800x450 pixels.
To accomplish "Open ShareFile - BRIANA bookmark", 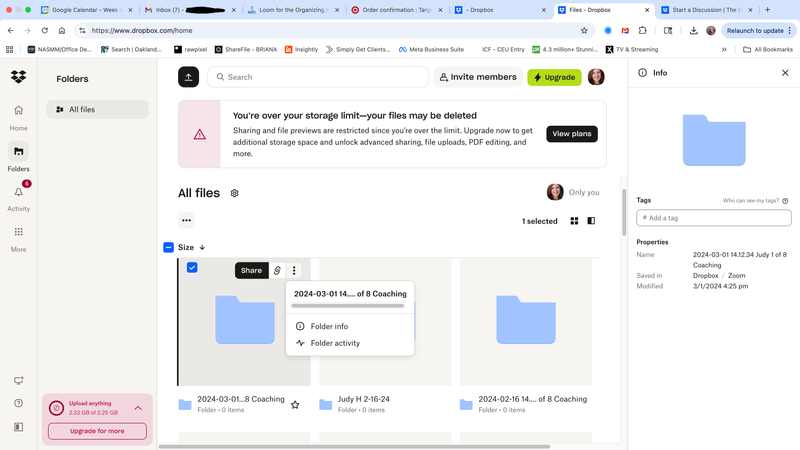I will click(x=245, y=49).
